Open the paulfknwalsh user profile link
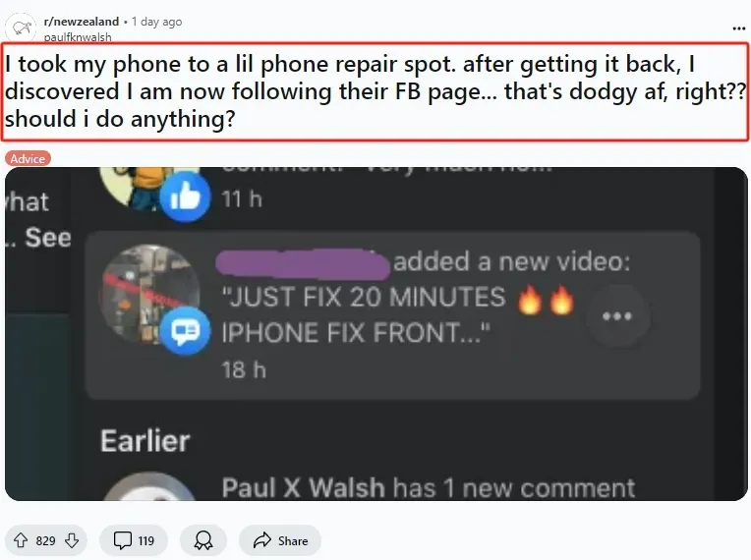This screenshot has width=751, height=560. [x=78, y=37]
